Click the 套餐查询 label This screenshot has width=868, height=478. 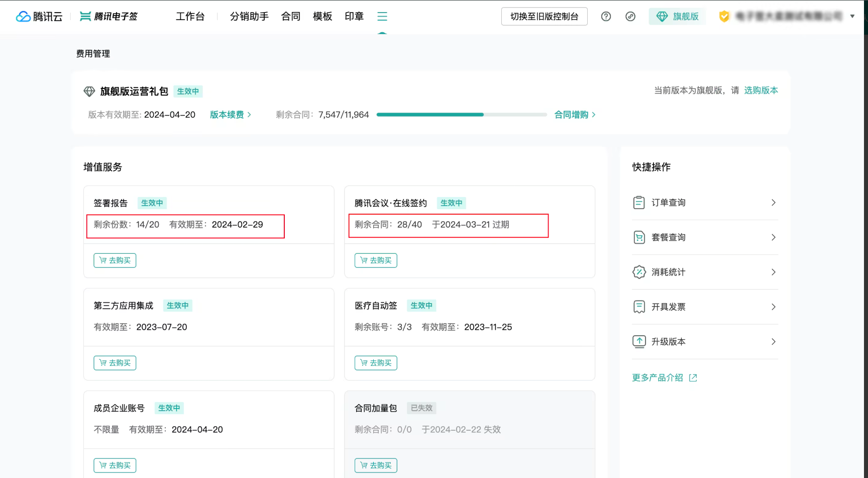pos(669,237)
